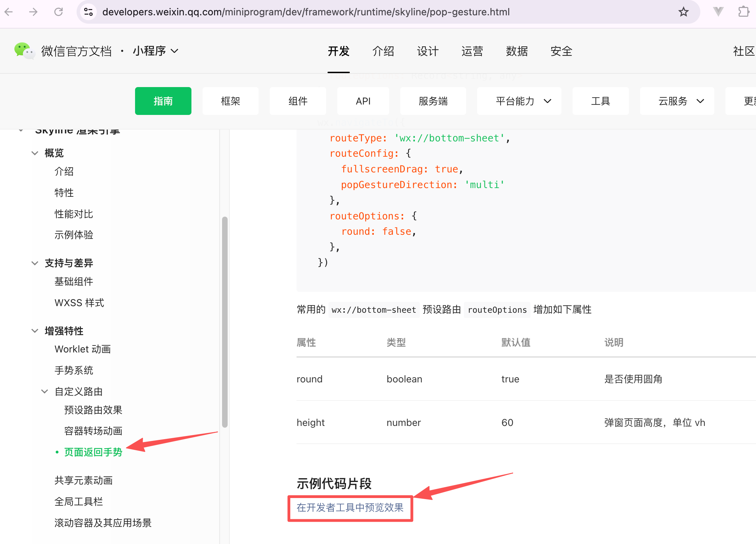Click the Vue devtools extension icon
756x544 pixels.
pyautogui.click(x=718, y=12)
